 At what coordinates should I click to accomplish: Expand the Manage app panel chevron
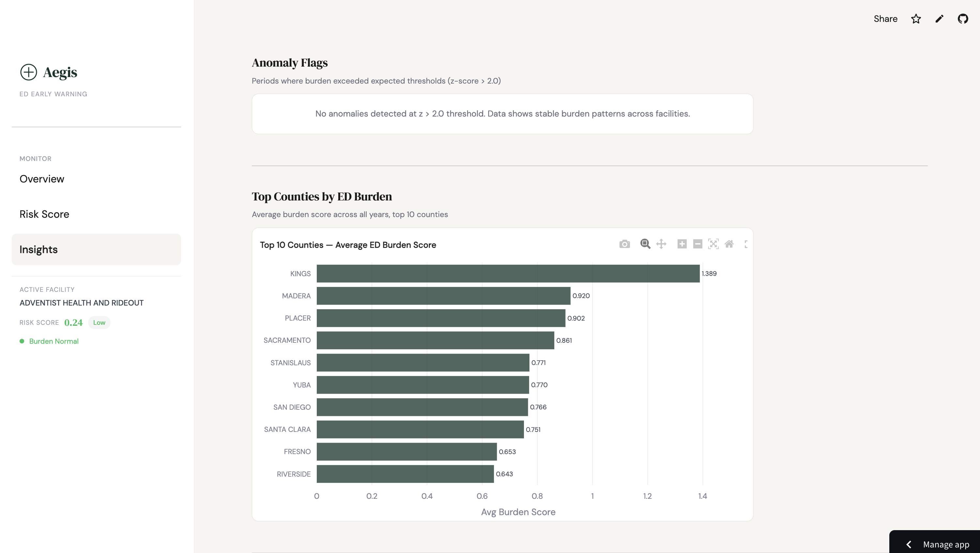click(909, 544)
